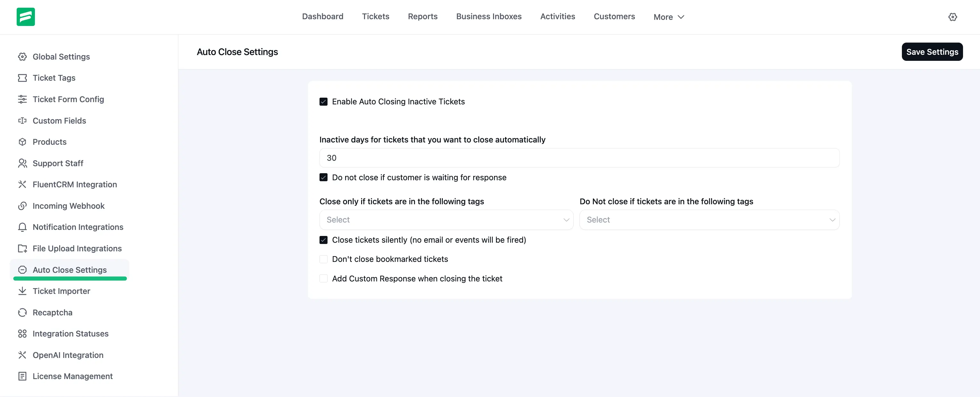Open the Do Not close tags Select dropdown
This screenshot has height=397, width=980.
click(x=709, y=220)
